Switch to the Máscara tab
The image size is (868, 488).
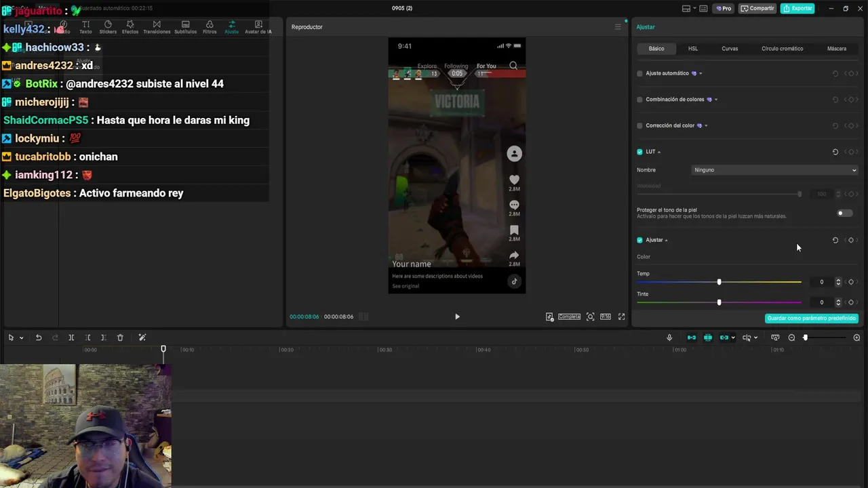click(x=837, y=49)
